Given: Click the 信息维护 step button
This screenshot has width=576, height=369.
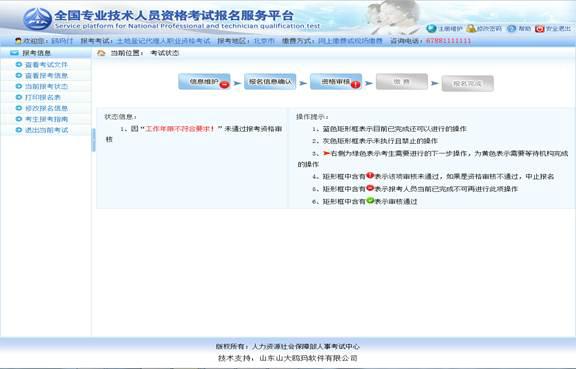Looking at the screenshot, I should coord(204,82).
